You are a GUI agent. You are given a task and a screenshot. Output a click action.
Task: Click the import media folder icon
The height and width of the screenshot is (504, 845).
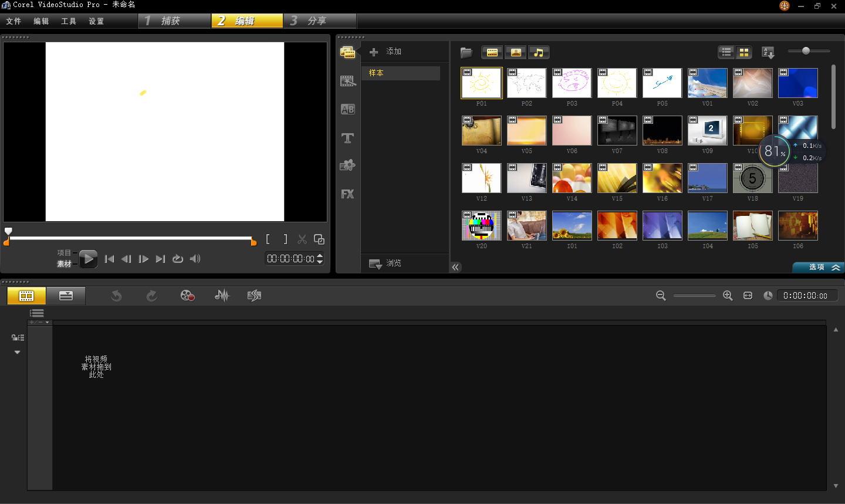pos(467,53)
